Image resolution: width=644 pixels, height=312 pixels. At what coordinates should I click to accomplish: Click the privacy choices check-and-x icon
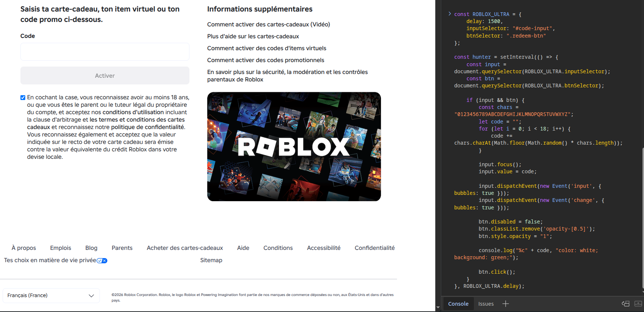tap(102, 261)
